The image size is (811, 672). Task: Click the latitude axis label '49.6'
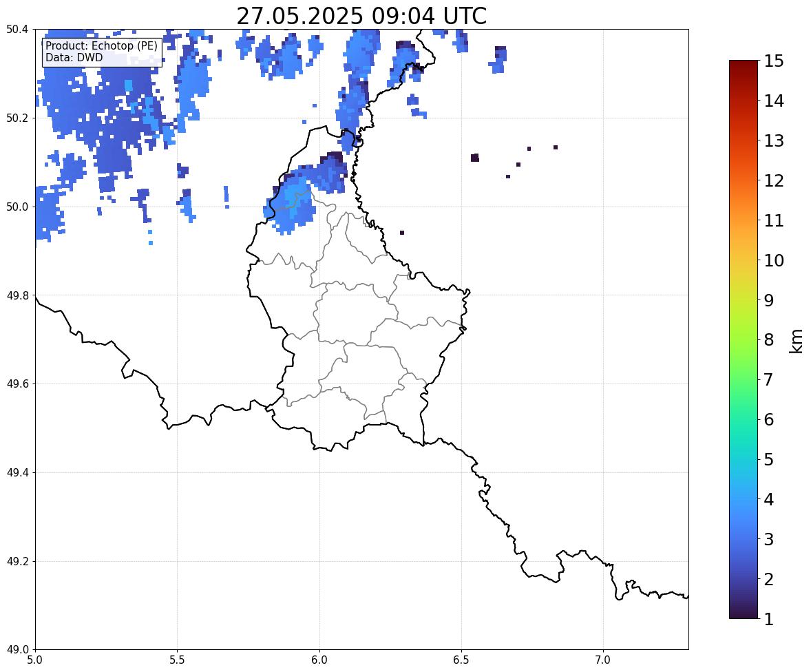click(x=17, y=384)
